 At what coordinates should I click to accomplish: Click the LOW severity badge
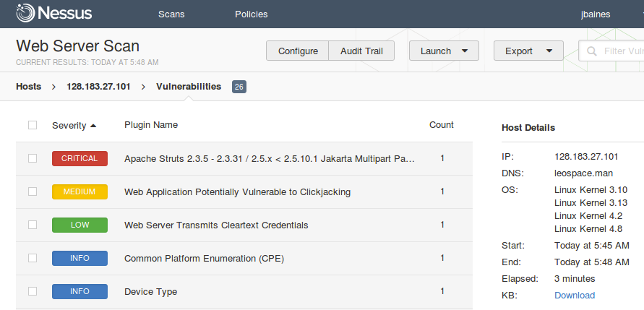pyautogui.click(x=80, y=225)
